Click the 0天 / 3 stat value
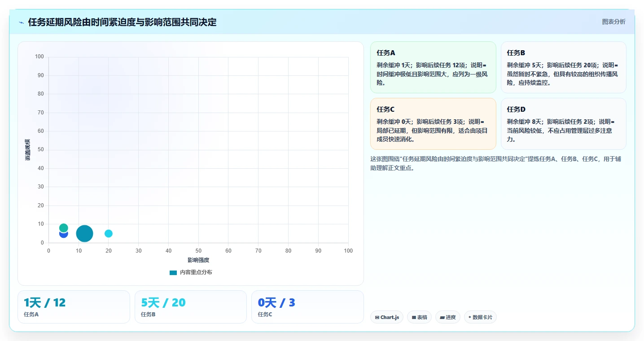Image resolution: width=644 pixels, height=341 pixels. 276,303
